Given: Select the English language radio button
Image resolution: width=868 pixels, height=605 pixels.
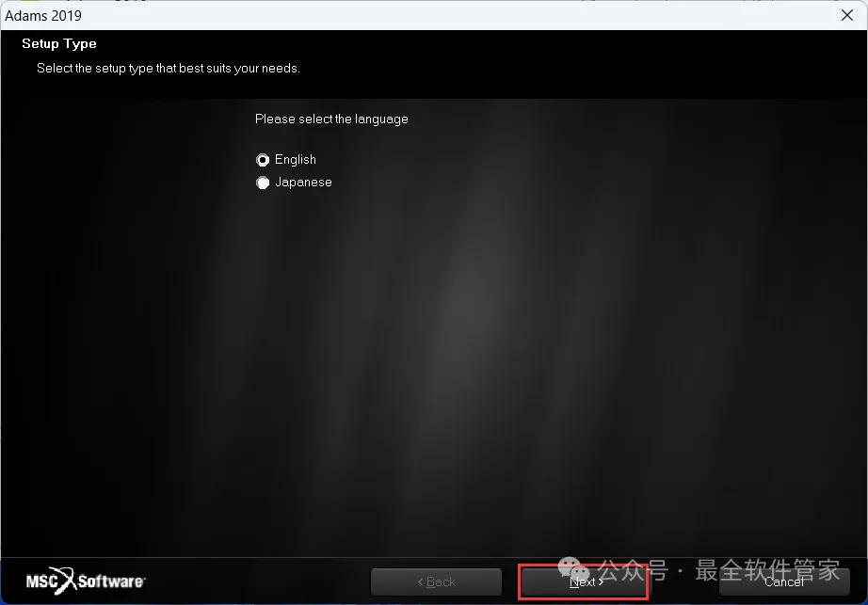Looking at the screenshot, I should (263, 160).
